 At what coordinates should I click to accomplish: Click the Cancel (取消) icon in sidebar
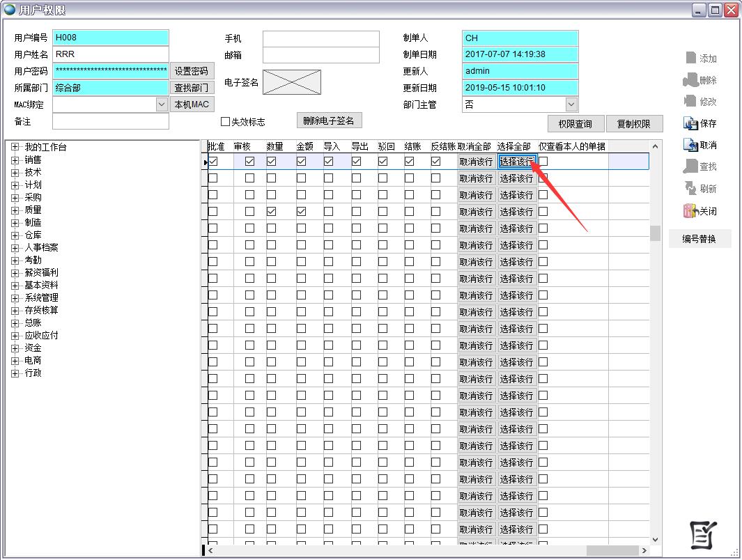coord(690,145)
